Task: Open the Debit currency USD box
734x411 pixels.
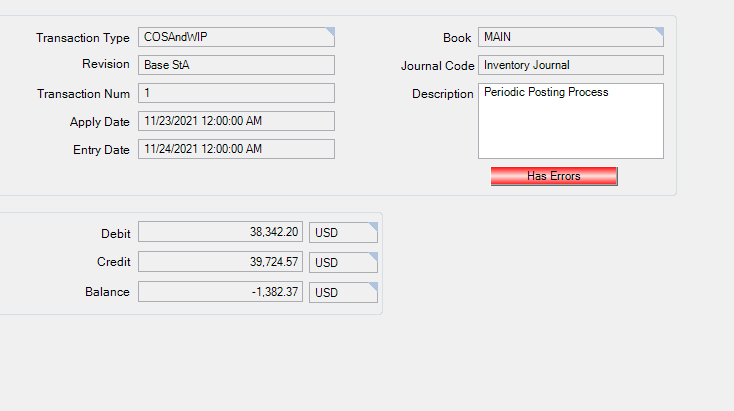Action: (343, 233)
